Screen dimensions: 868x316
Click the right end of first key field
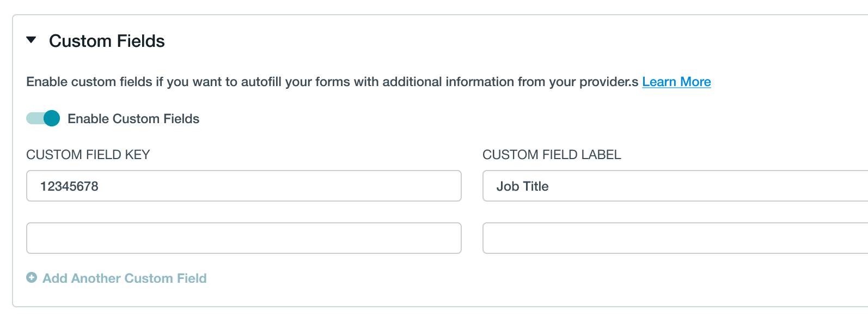pyautogui.click(x=447, y=186)
